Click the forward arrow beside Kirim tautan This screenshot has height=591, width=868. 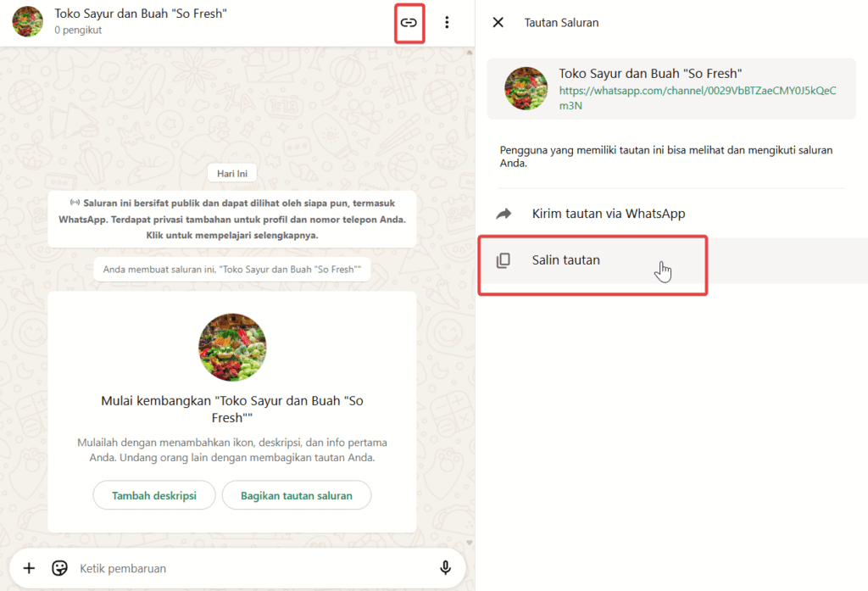504,215
